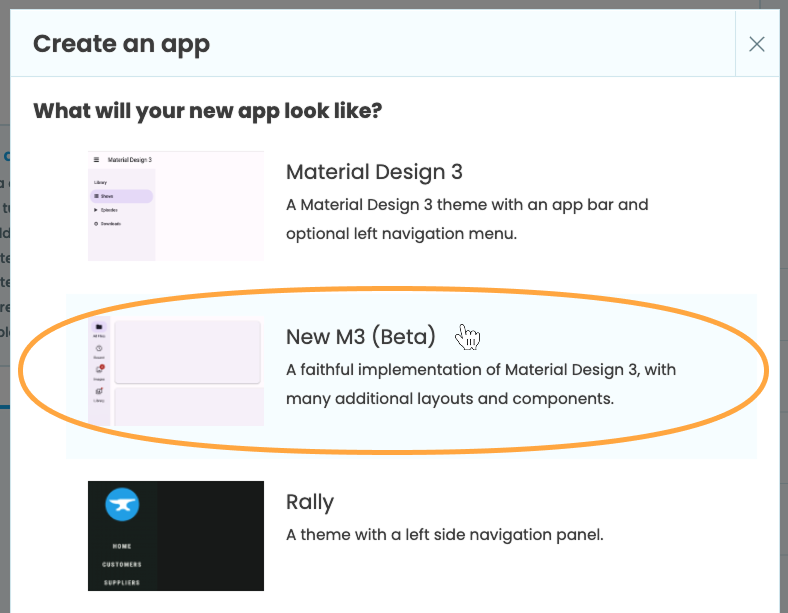Click the New M3 (Beta) preview thumbnail
The image size is (788, 613).
click(176, 371)
